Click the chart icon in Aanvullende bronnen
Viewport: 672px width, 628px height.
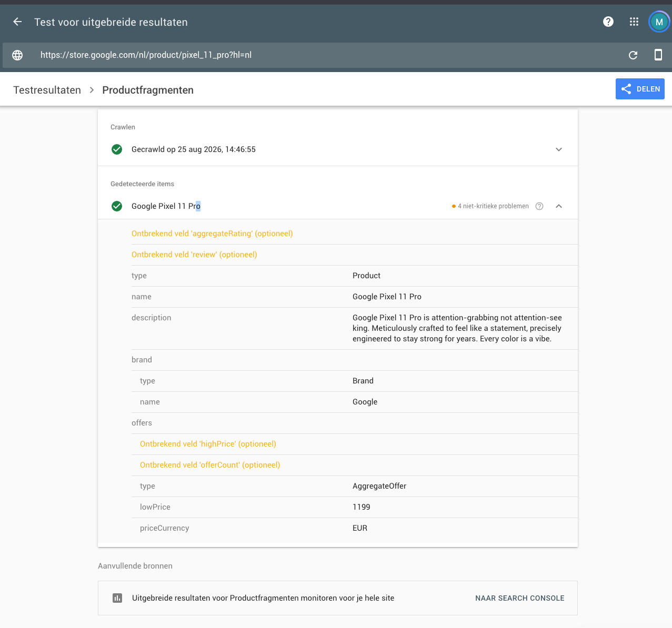tap(117, 598)
